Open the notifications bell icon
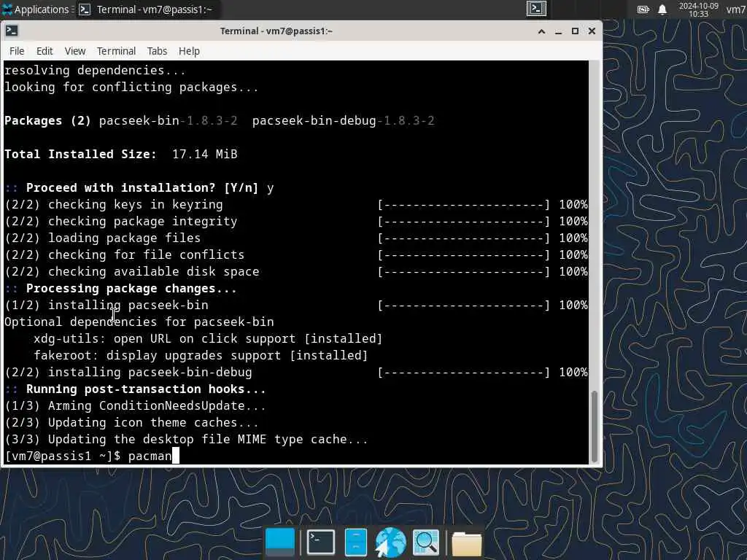Screen dimensions: 747x560 (662, 9)
